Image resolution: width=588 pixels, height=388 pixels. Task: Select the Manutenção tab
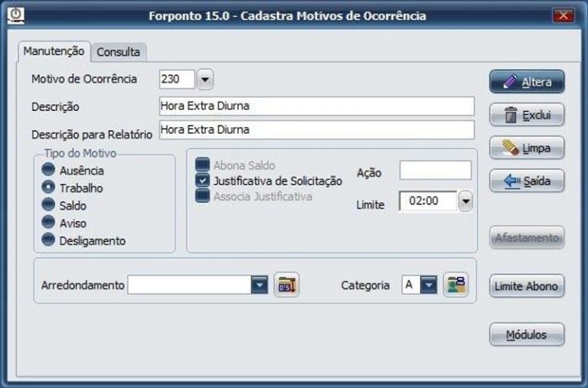(54, 51)
